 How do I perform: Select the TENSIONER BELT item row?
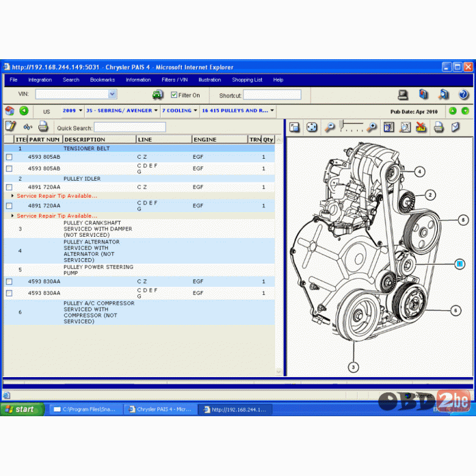139,148
